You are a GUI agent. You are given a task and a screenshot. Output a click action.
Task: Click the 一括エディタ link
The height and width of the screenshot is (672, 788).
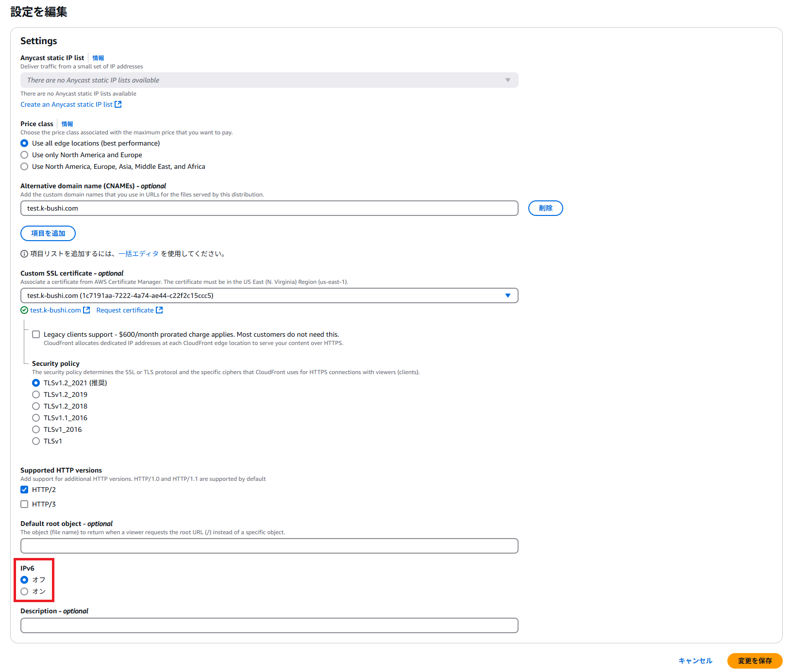139,254
